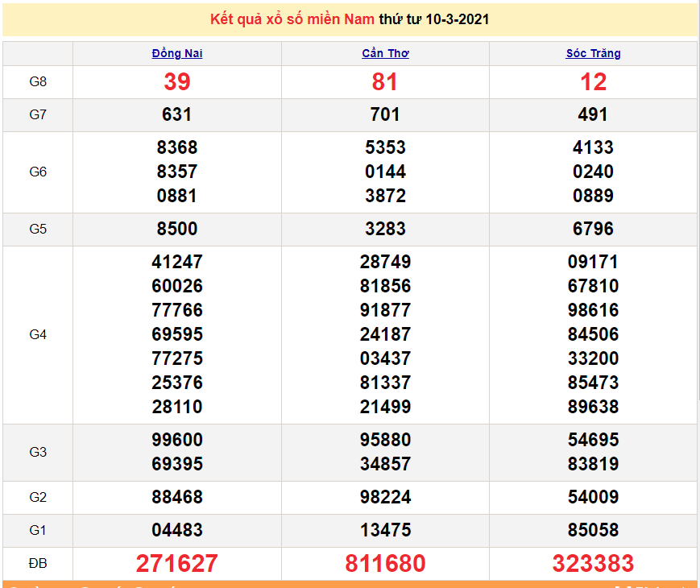Open the Sóc Trăng province link
The height and width of the screenshot is (588, 700).
pyautogui.click(x=593, y=54)
